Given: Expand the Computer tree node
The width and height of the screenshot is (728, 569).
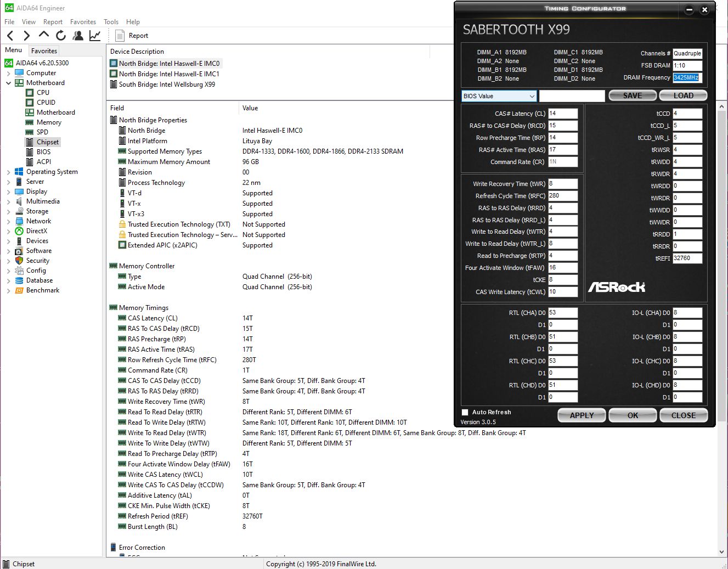Looking at the screenshot, I should click(x=9, y=73).
